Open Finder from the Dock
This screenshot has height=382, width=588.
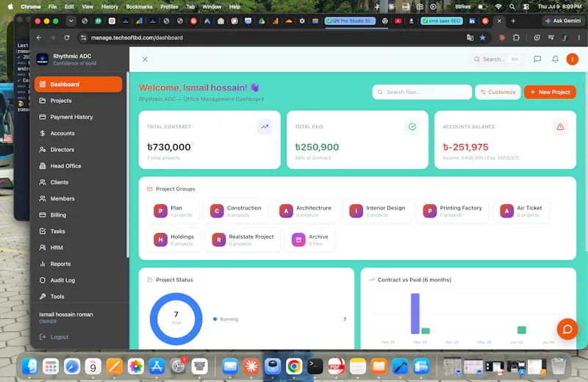click(29, 367)
